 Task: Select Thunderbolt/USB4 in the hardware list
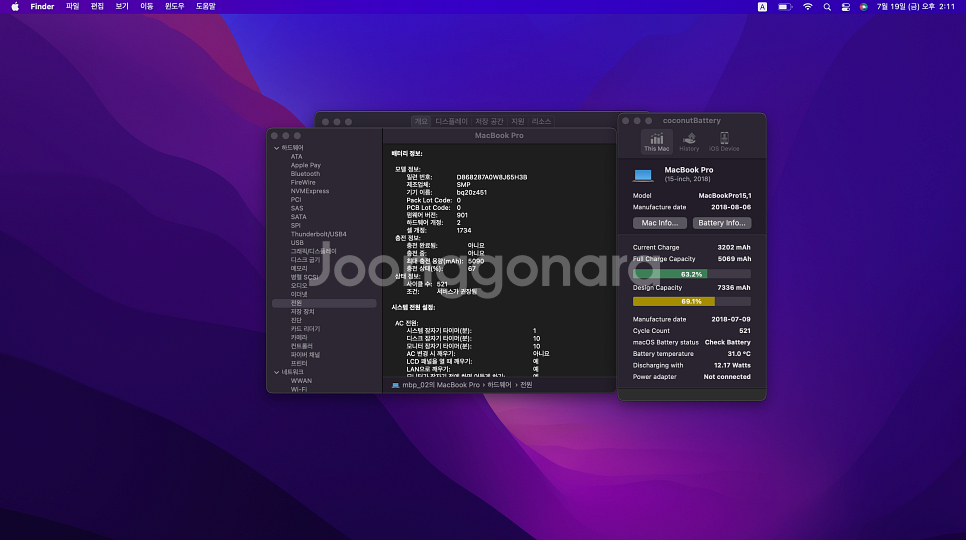tap(318, 234)
